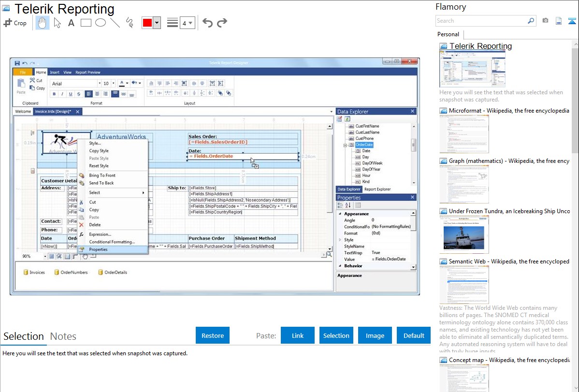The width and height of the screenshot is (579, 392).
Task: Open the Insert ribbon tab
Action: [55, 73]
